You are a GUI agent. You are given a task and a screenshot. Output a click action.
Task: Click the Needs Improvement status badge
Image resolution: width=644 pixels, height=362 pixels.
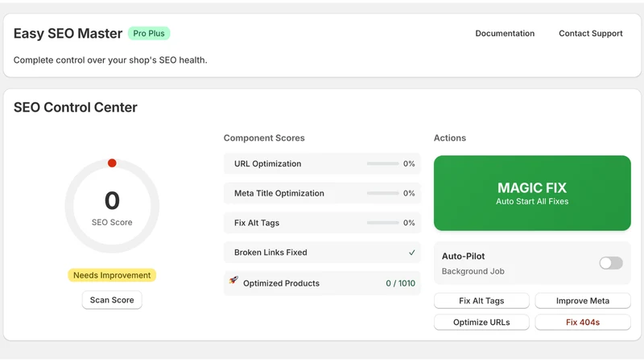[112, 275]
